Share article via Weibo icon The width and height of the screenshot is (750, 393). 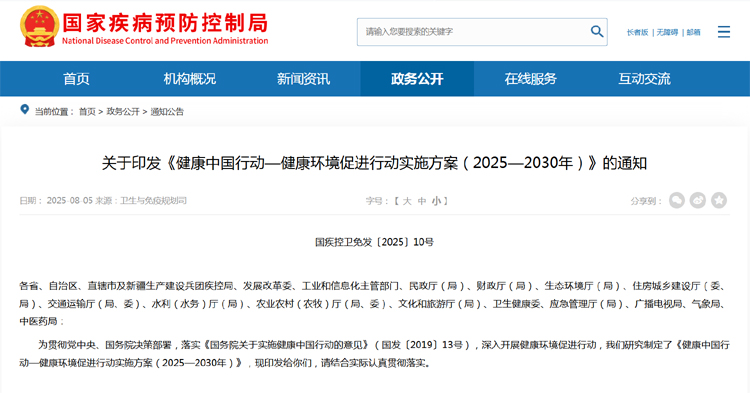click(x=698, y=200)
